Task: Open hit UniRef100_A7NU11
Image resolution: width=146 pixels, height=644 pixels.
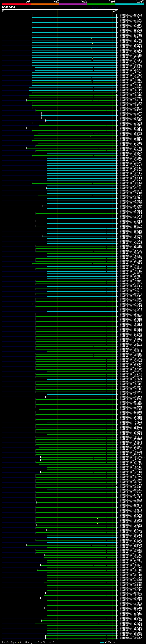Action: (131, 374)
